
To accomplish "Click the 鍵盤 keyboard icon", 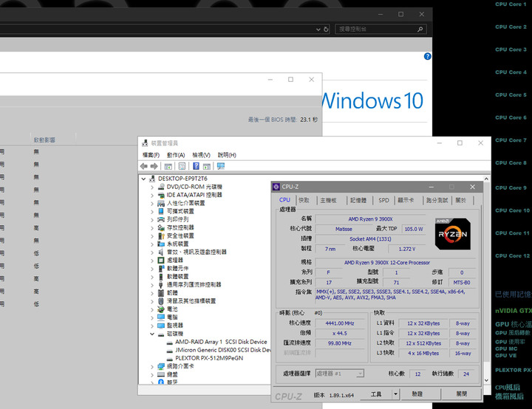I will click(161, 374).
